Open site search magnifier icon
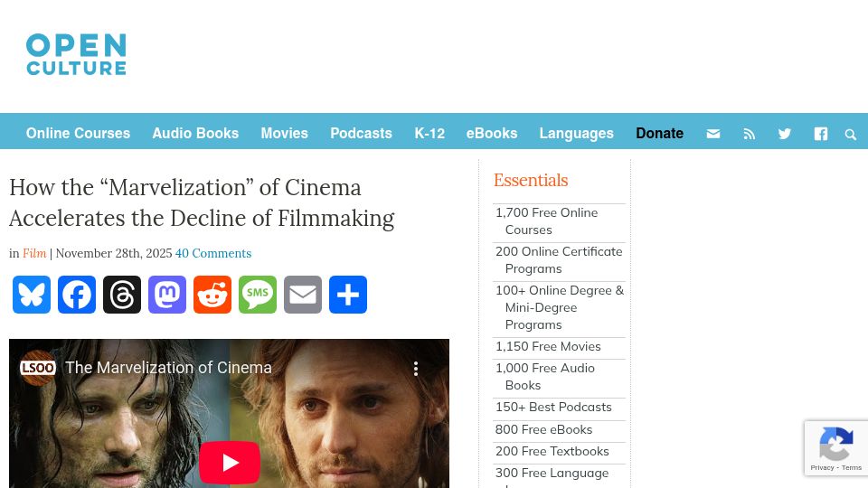The width and height of the screenshot is (868, 488). [x=850, y=134]
